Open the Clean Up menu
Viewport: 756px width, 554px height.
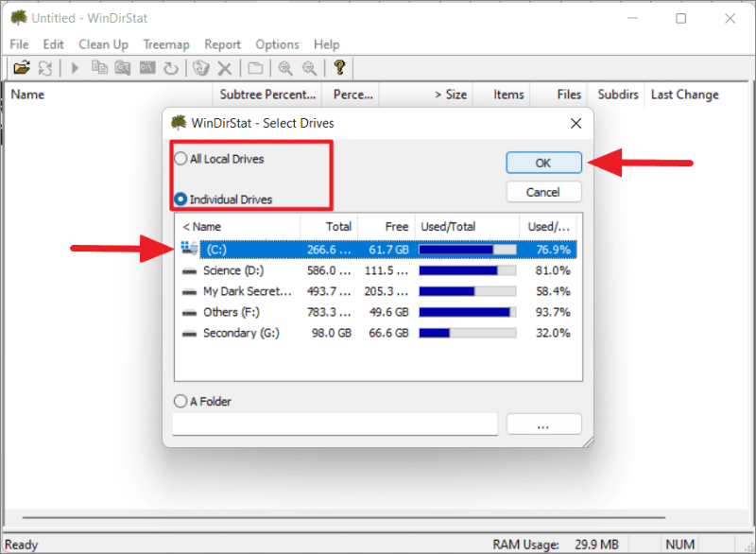click(103, 44)
